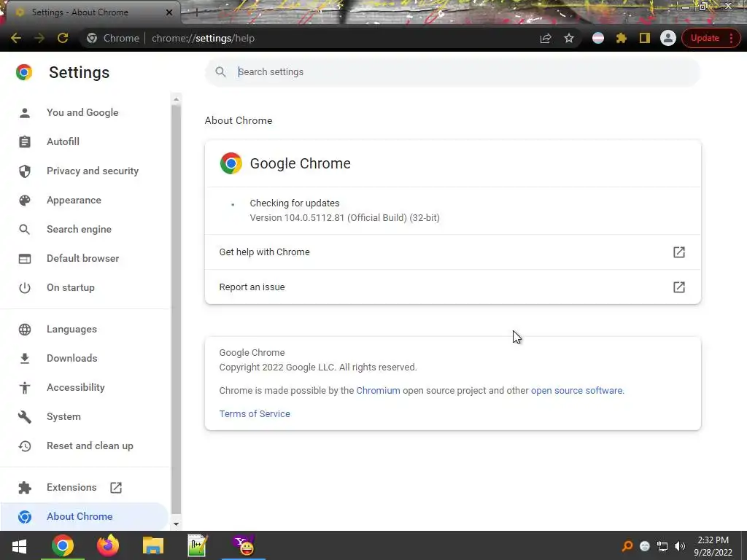The width and height of the screenshot is (747, 560).
Task: Click the orange magnifier tray icon
Action: coord(627,546)
